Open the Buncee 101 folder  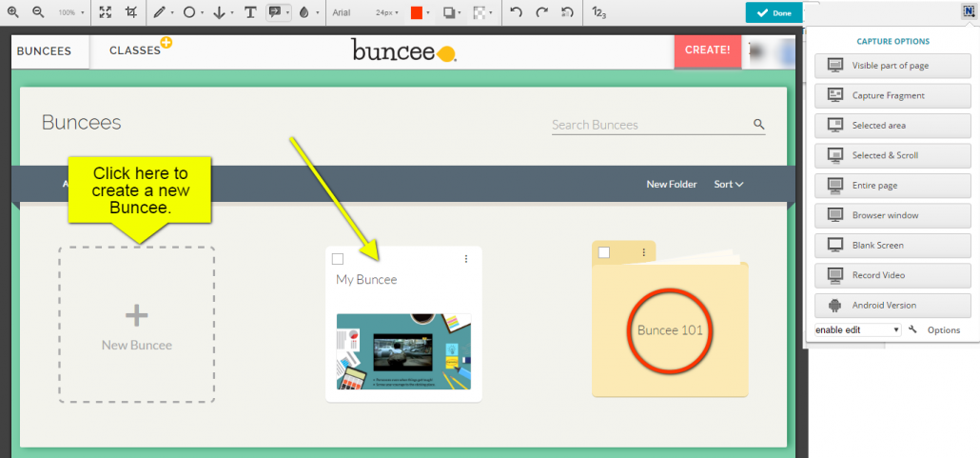pyautogui.click(x=670, y=329)
